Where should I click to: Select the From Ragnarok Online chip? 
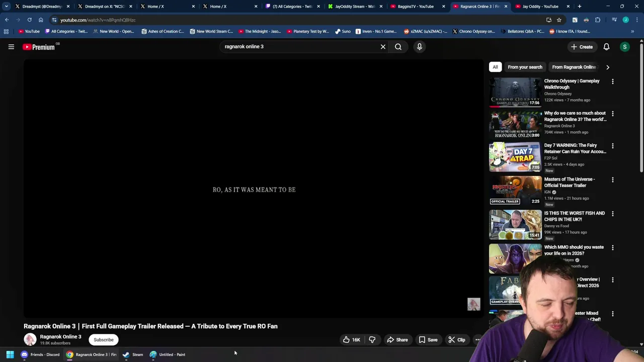[574, 67]
